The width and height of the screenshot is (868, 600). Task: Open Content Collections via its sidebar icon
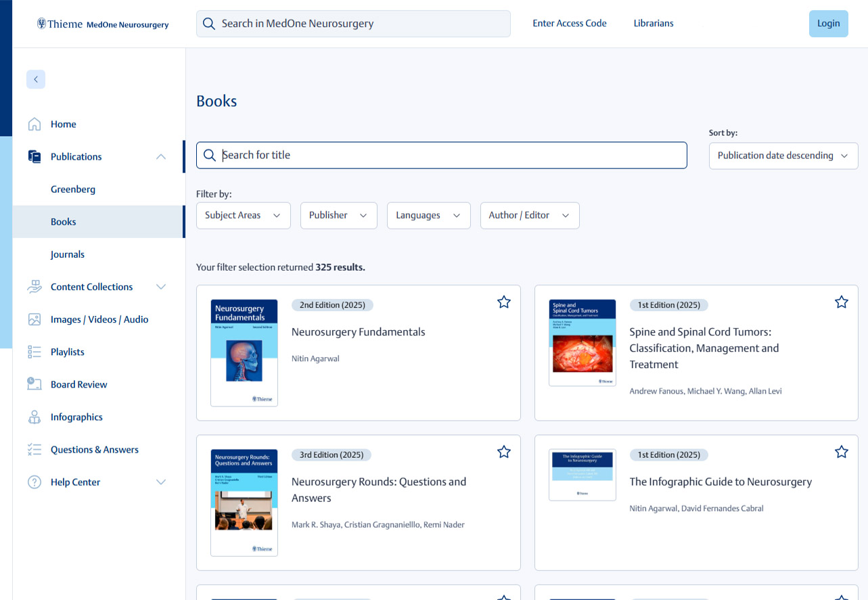[x=35, y=286]
